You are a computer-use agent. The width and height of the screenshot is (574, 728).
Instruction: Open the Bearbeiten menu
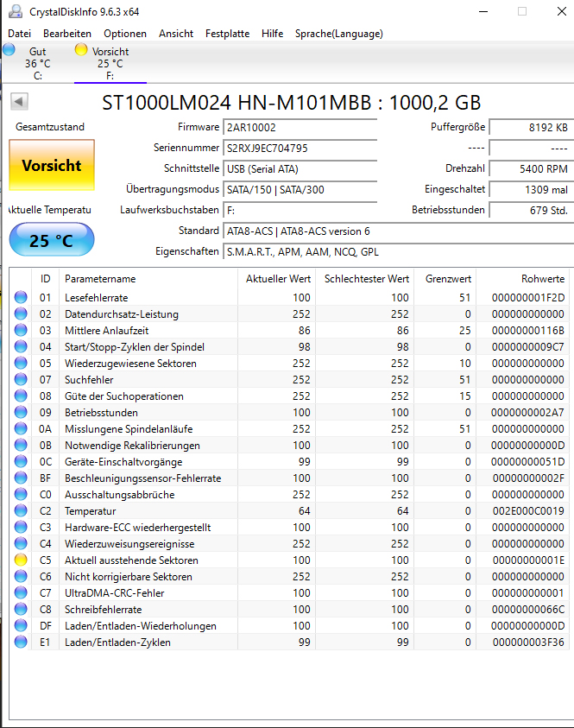coord(67,34)
